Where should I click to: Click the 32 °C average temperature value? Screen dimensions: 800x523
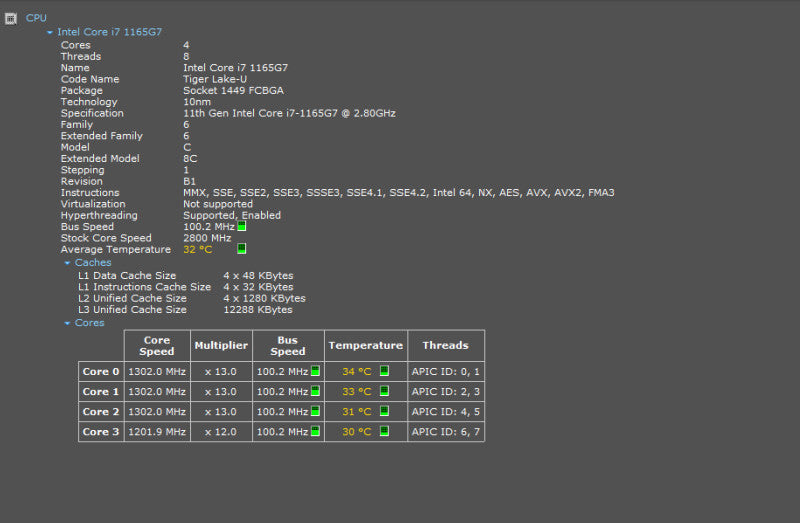click(x=197, y=249)
